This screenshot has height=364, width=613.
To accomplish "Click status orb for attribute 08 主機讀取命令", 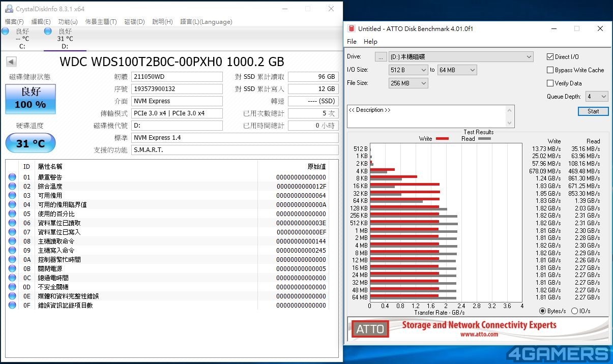I will coord(12,241).
